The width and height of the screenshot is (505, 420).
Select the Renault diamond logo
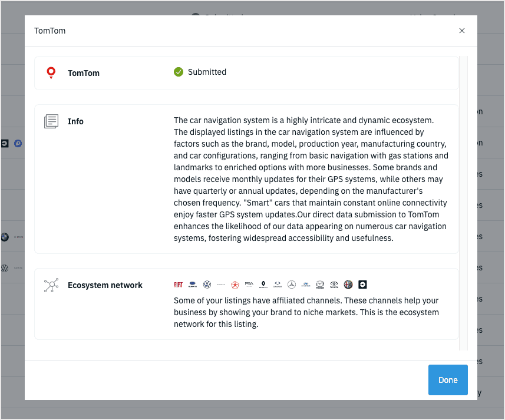[x=263, y=285]
